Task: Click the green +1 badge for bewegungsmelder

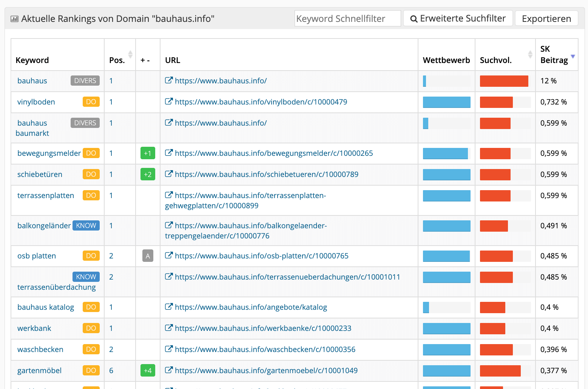Action: tap(148, 153)
